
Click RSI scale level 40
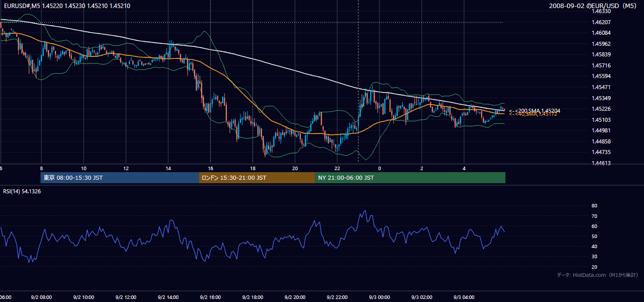click(x=594, y=246)
